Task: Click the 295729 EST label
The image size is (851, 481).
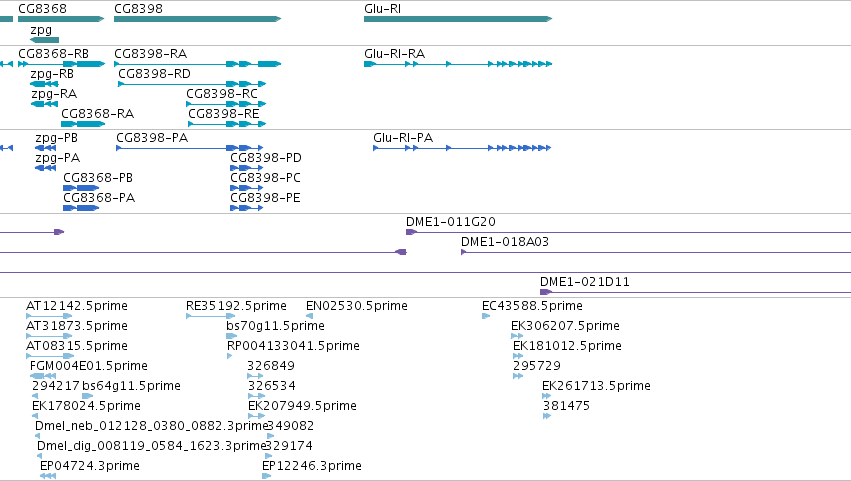Action: (x=537, y=366)
